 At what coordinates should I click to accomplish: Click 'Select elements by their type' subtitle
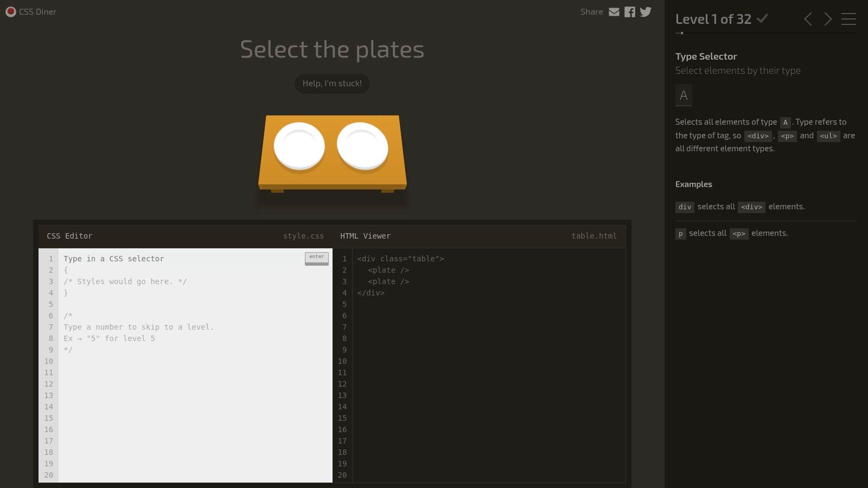click(738, 70)
